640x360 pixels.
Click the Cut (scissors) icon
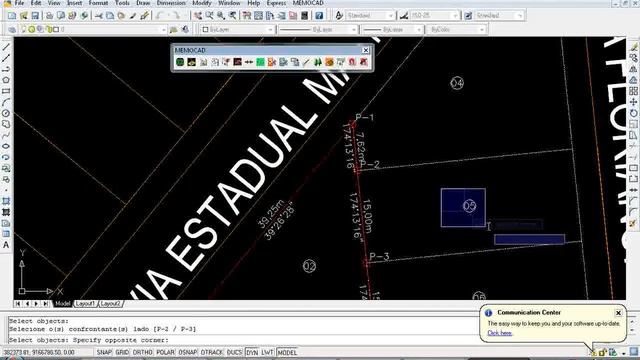98,16
